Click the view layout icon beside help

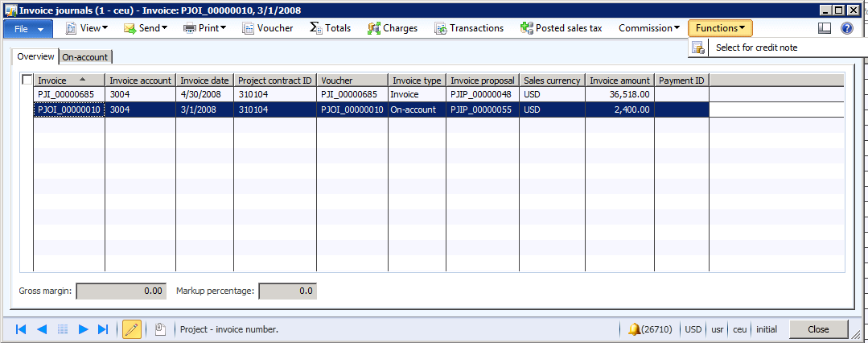click(x=824, y=28)
